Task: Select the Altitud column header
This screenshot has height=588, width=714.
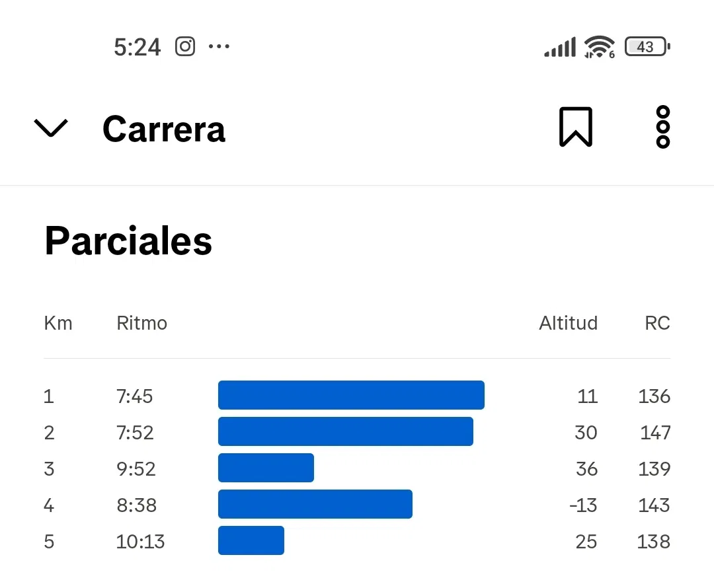Action: (x=569, y=323)
